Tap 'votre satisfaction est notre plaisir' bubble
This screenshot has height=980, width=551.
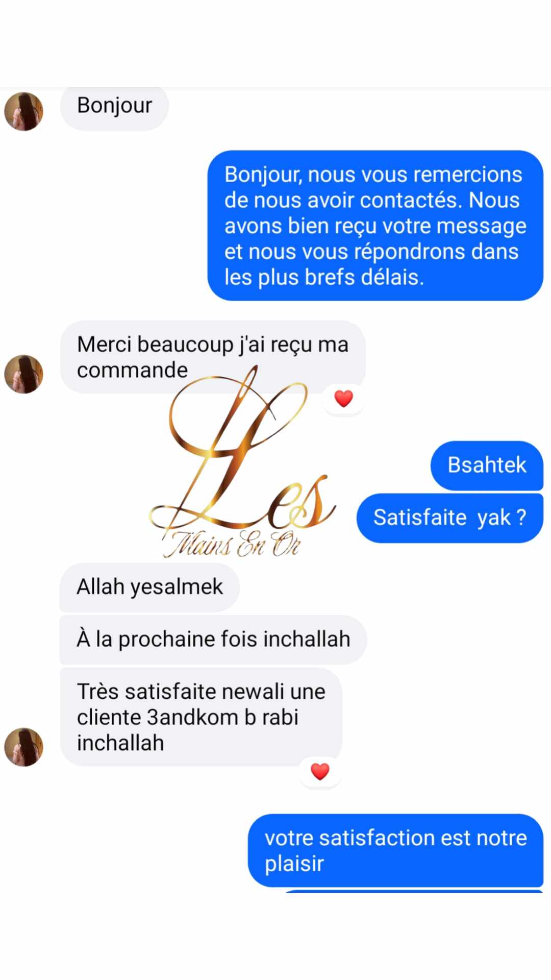[395, 851]
